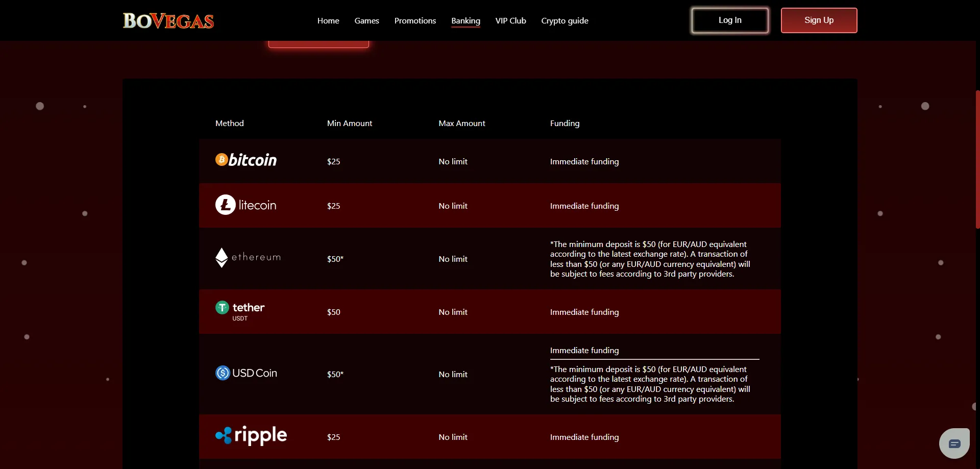The height and width of the screenshot is (469, 980).
Task: Select the Banking nav item
Action: 465,21
